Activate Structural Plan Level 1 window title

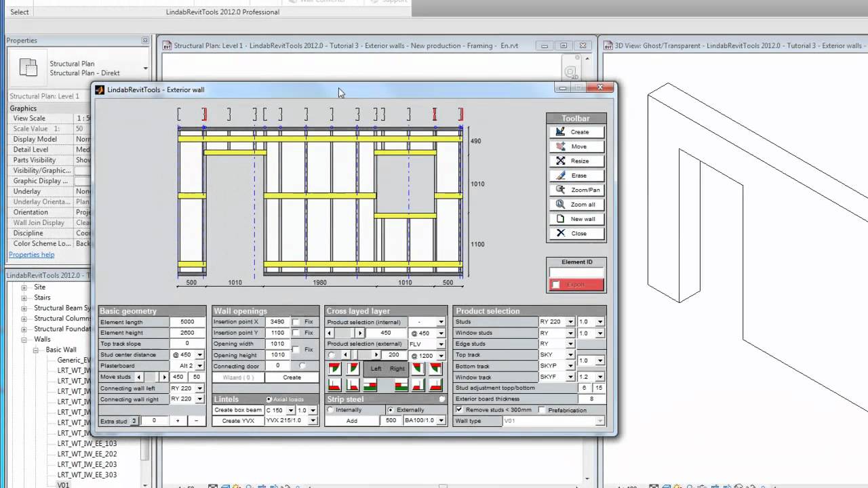346,46
